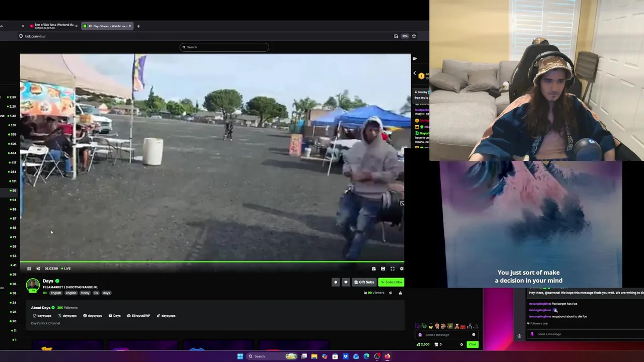This screenshot has width=644, height=362.
Task: Open the shop icon showing 0
Action: 438,344
